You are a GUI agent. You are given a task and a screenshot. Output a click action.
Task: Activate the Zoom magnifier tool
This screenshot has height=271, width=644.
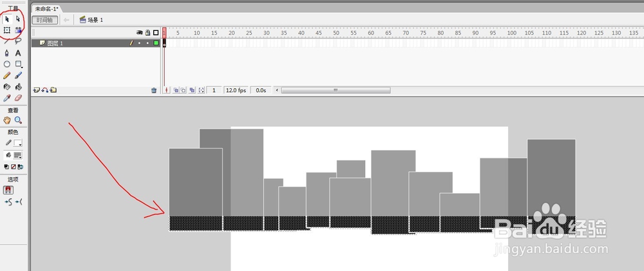[x=18, y=120]
